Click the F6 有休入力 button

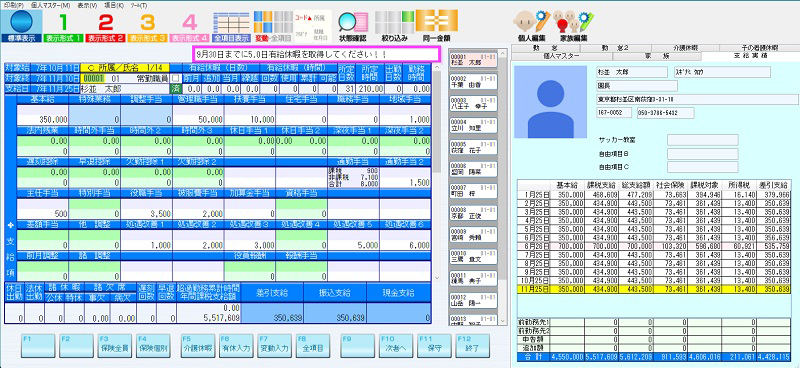(235, 346)
